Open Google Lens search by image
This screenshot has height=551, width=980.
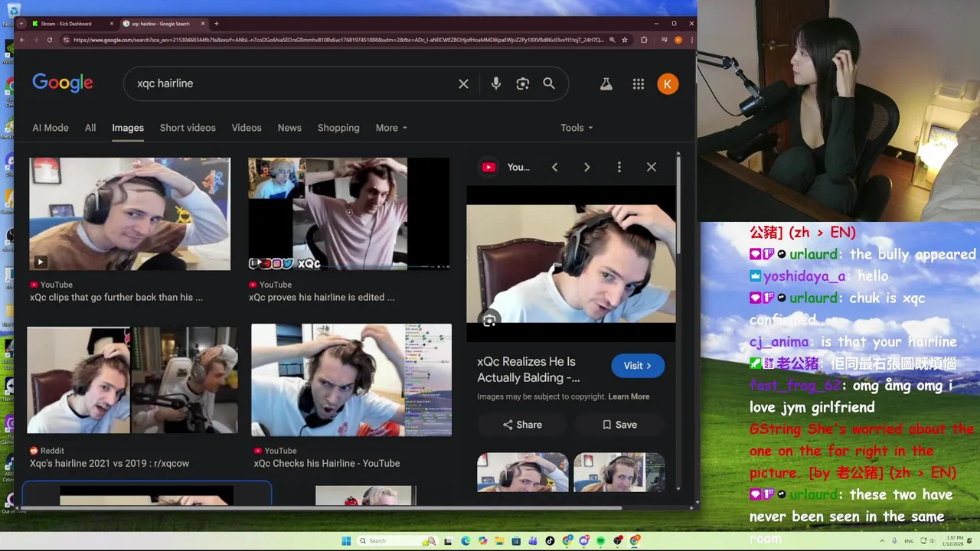(x=523, y=83)
